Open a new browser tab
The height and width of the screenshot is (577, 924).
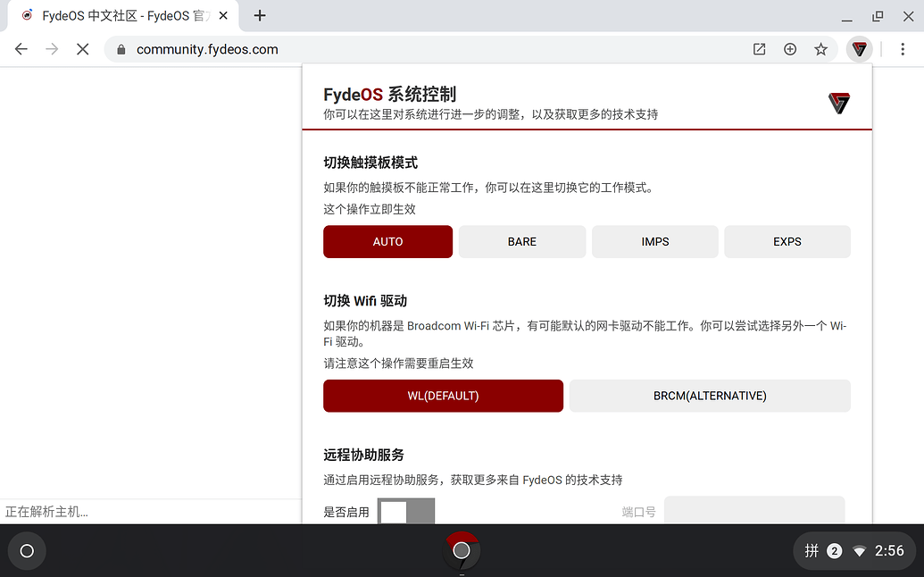259,15
